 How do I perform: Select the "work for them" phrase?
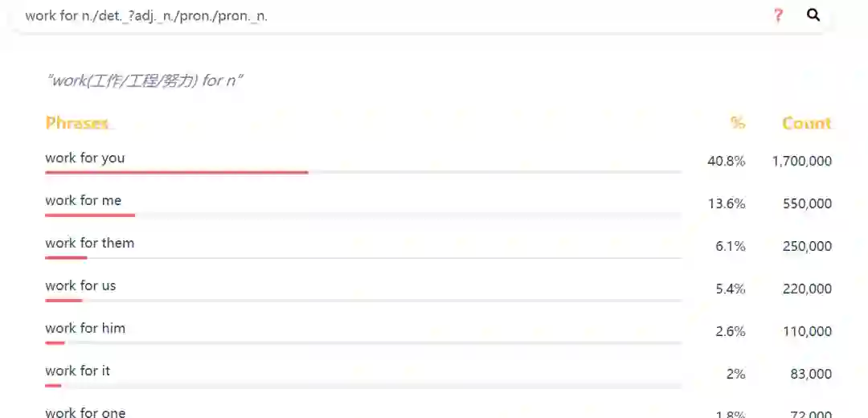[90, 243]
